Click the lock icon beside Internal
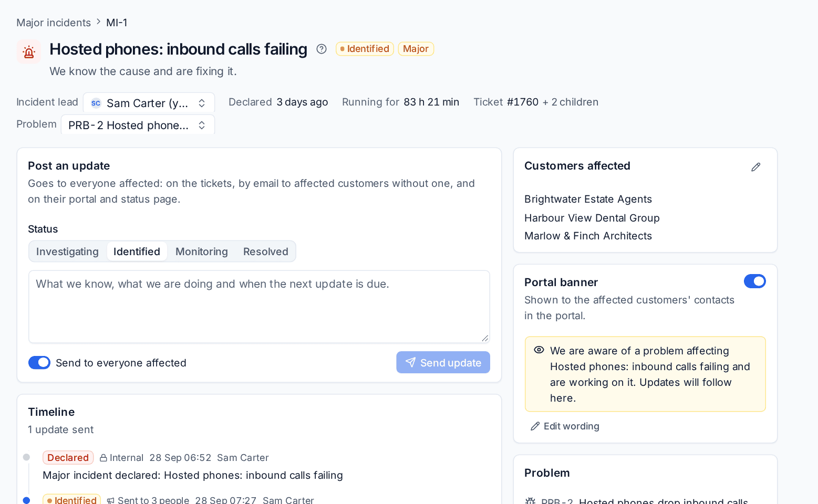 103,458
